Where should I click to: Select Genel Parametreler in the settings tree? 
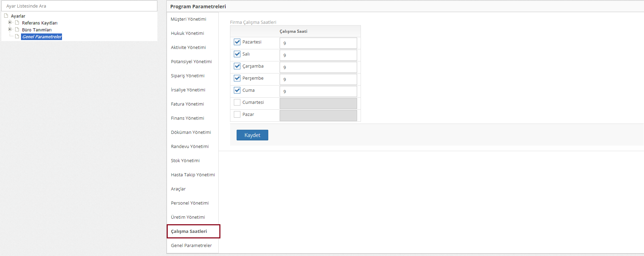42,37
